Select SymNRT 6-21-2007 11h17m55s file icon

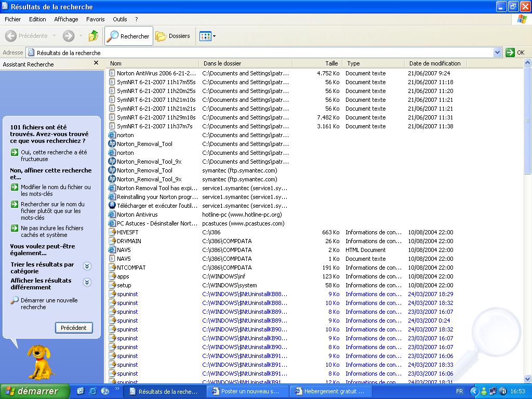pyautogui.click(x=112, y=82)
